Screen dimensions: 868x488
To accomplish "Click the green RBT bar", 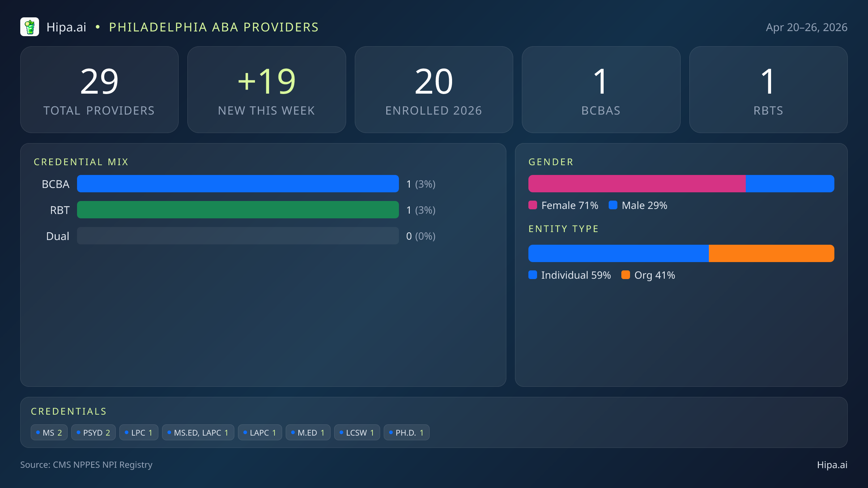I will [238, 210].
